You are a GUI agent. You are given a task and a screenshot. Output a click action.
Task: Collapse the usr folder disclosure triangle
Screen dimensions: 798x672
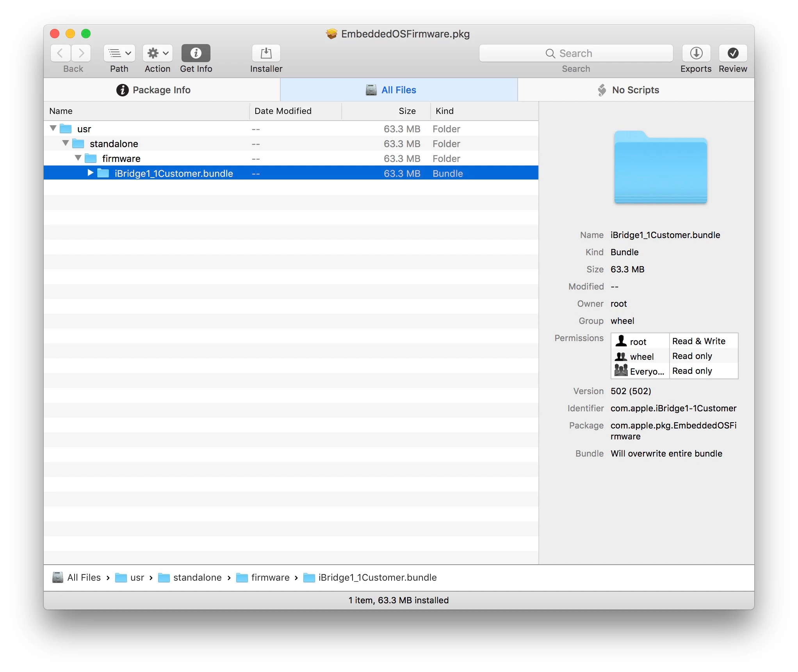coord(53,128)
